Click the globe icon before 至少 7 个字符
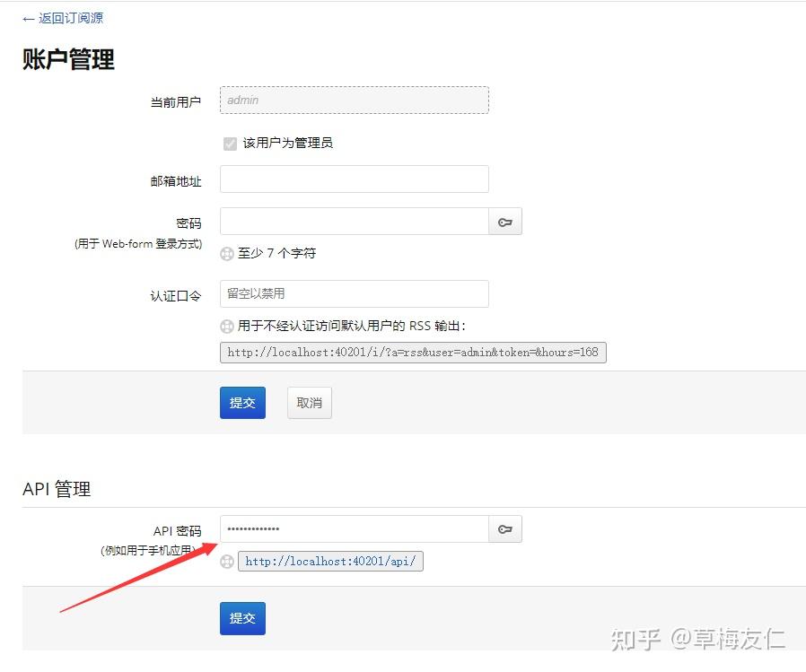Viewport: 806px width, 672px height. coord(226,253)
